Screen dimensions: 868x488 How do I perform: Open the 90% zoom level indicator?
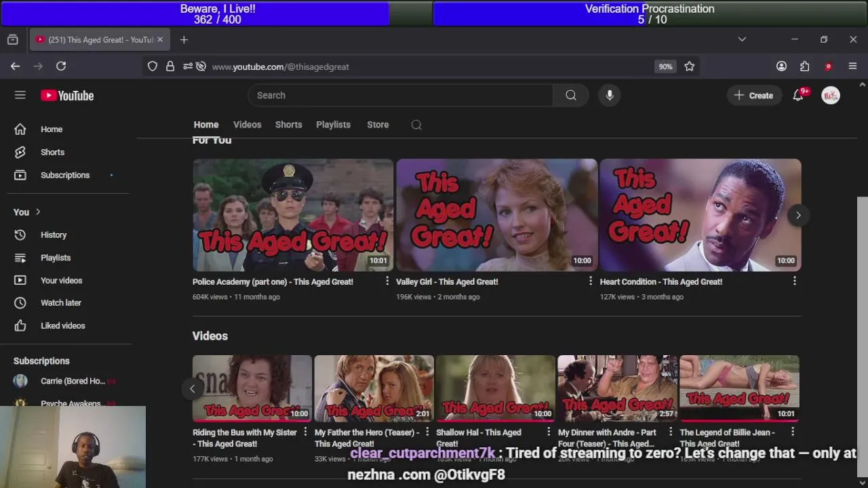[665, 66]
